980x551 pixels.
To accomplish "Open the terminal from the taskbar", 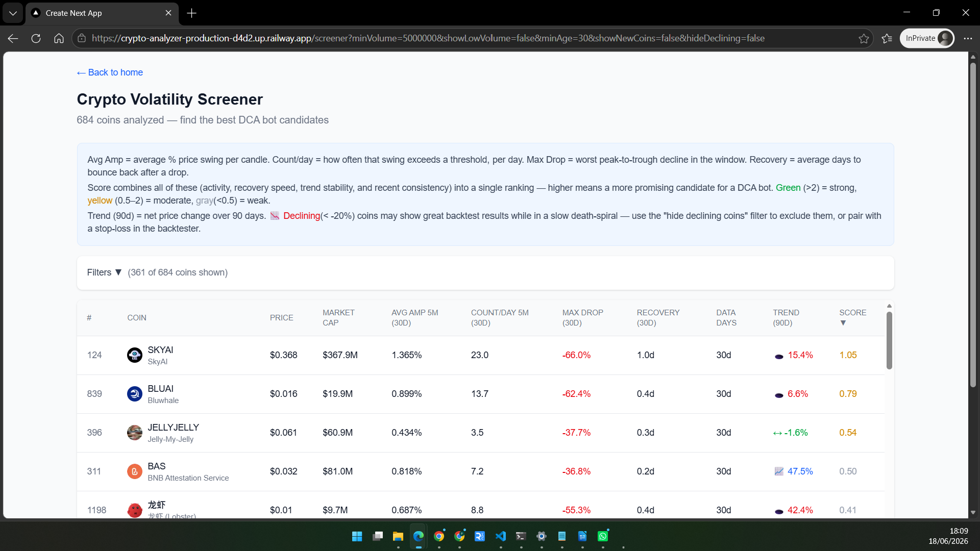I will point(521,536).
